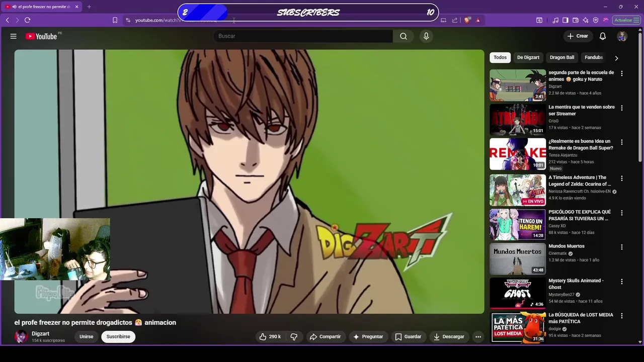Go forward in browser history
Image resolution: width=644 pixels, height=362 pixels.
point(17,20)
